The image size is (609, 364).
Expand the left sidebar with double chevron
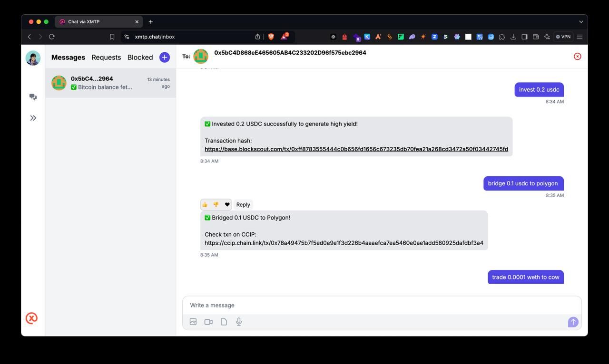coord(33,118)
